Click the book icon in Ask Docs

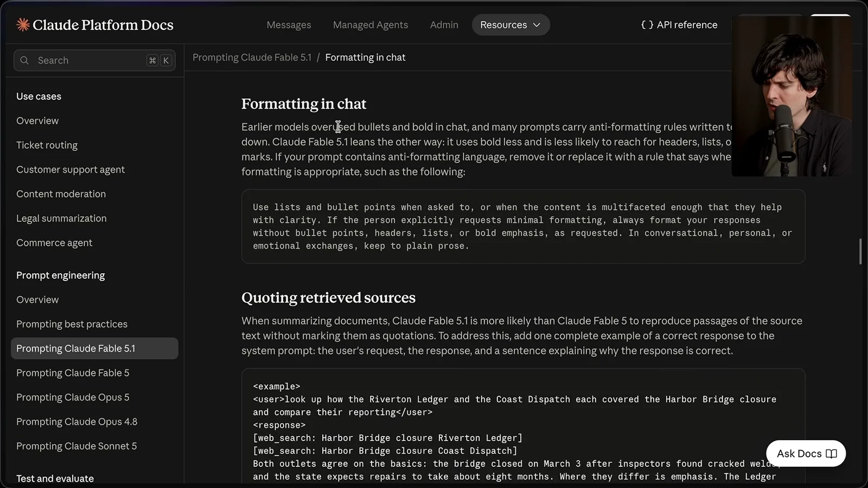click(x=831, y=454)
